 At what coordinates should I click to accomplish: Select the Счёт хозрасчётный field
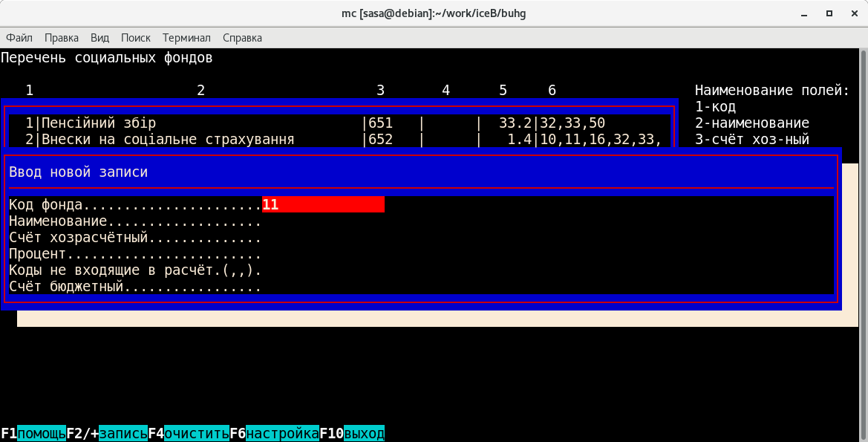coord(134,238)
